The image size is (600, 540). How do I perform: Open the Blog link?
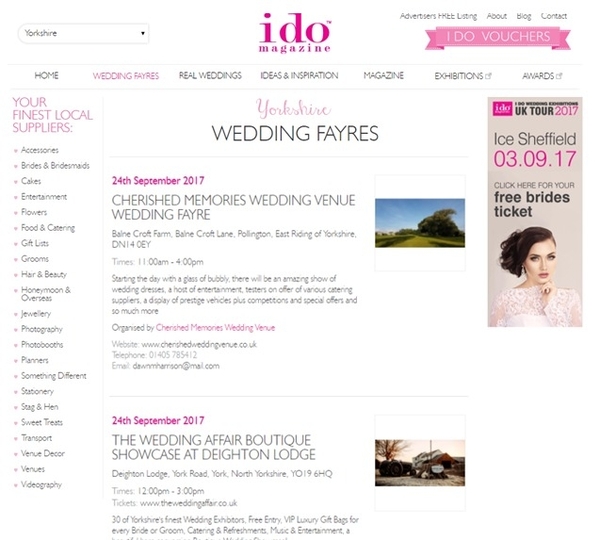[x=524, y=16]
